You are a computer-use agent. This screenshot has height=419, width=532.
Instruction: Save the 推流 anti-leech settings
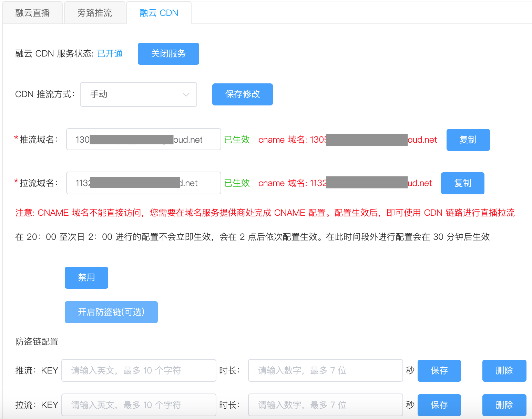coord(439,371)
